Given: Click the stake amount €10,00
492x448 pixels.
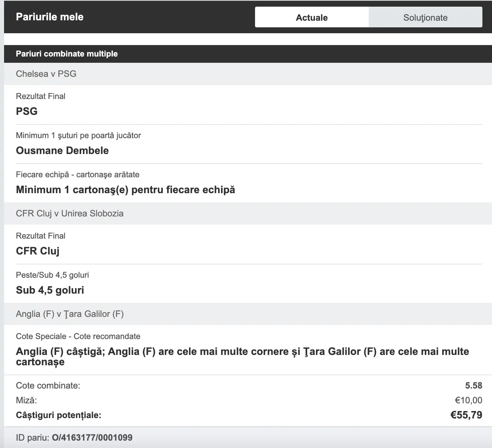Looking at the screenshot, I should (x=468, y=400).
